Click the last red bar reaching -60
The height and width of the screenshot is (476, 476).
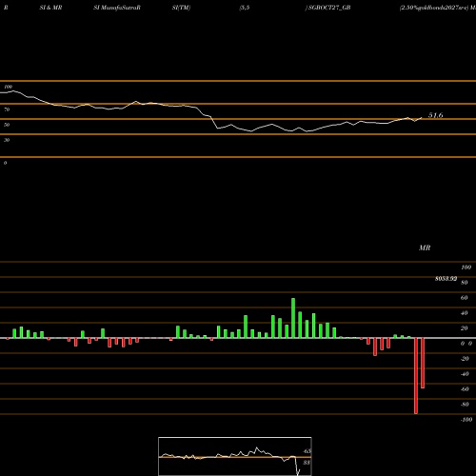[x=423, y=363]
